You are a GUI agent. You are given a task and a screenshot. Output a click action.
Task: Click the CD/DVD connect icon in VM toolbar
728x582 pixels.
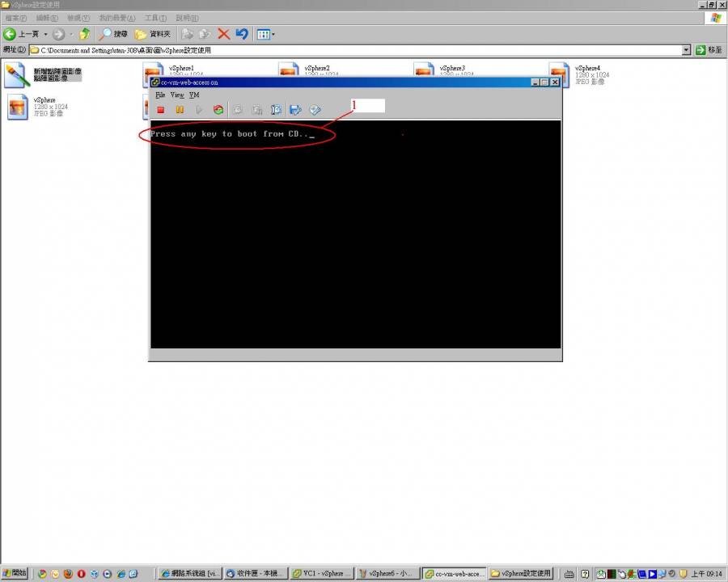point(315,110)
